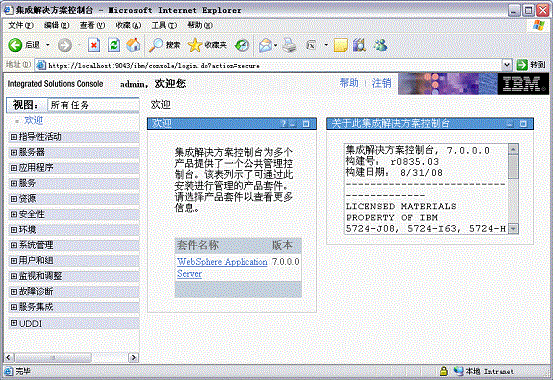
Task: Stop page loading with red X icon
Action: 94,45
